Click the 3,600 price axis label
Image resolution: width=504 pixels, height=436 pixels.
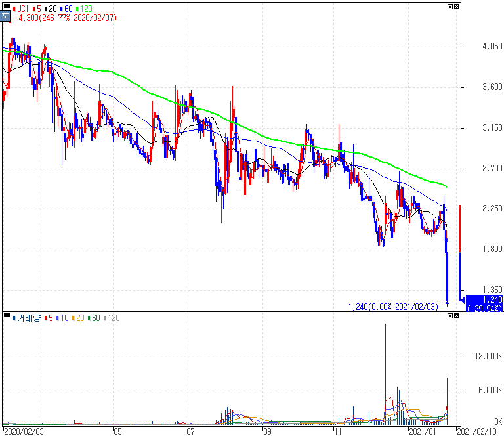tap(492, 87)
